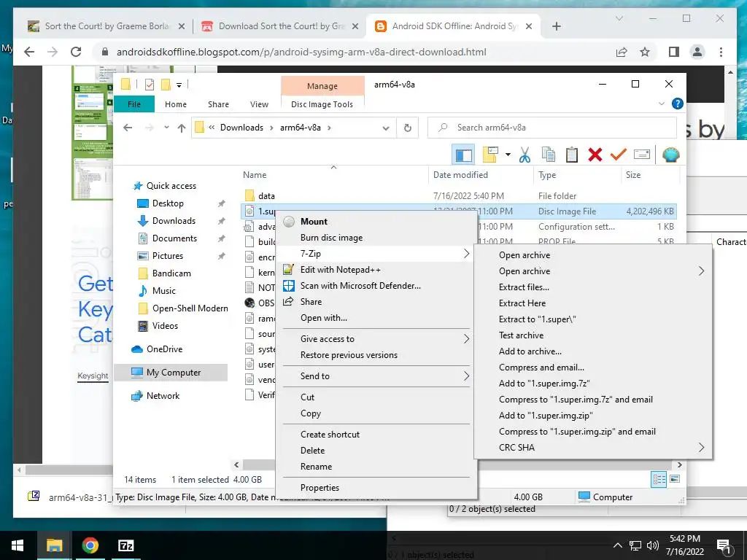Open Downloads in navigation pane

tap(174, 221)
